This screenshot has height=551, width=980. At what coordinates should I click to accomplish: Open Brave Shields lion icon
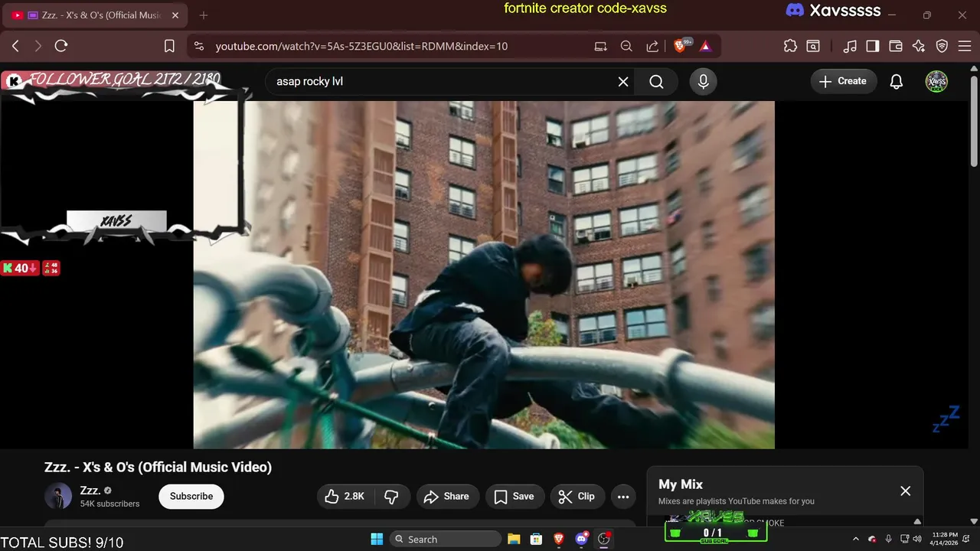pos(681,46)
